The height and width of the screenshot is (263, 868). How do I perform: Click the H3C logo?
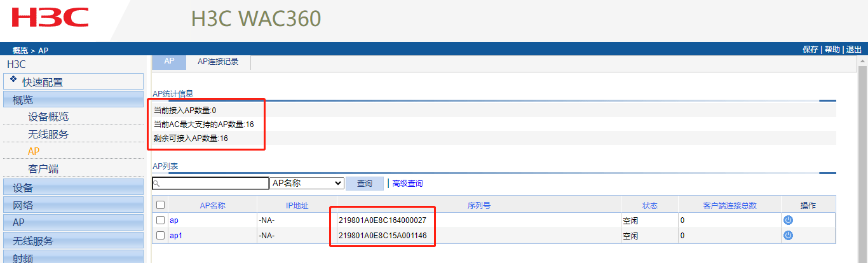(50, 17)
